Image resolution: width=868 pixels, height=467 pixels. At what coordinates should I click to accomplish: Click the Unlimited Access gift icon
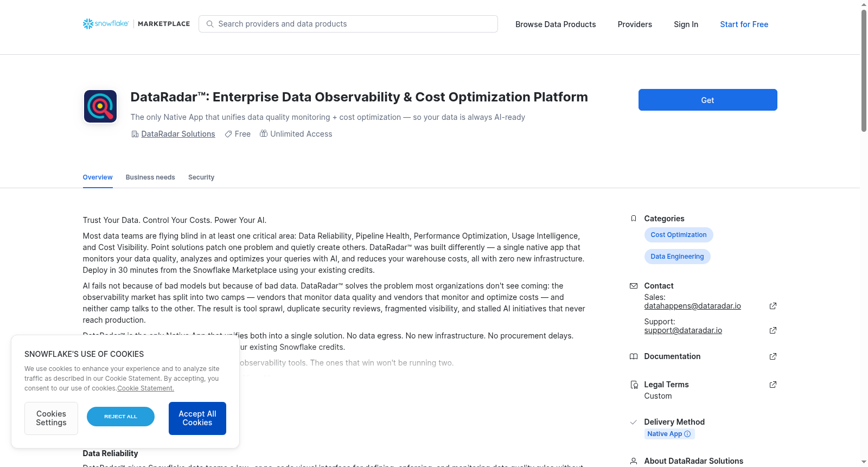264,133
